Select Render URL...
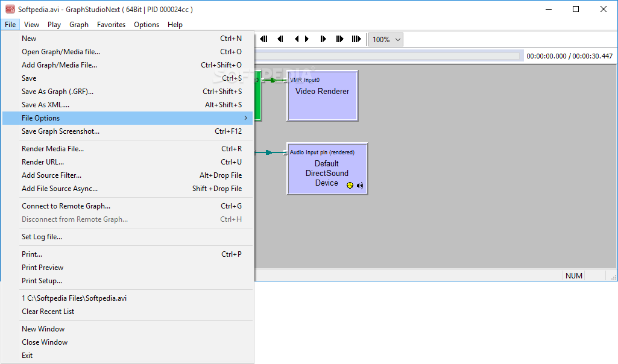Viewport: 618px width, 364px height. click(x=128, y=162)
